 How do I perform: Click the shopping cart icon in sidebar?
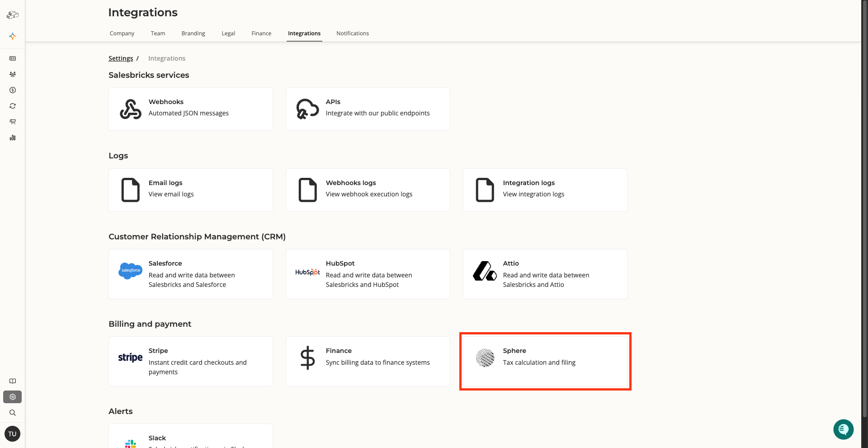[x=13, y=122]
